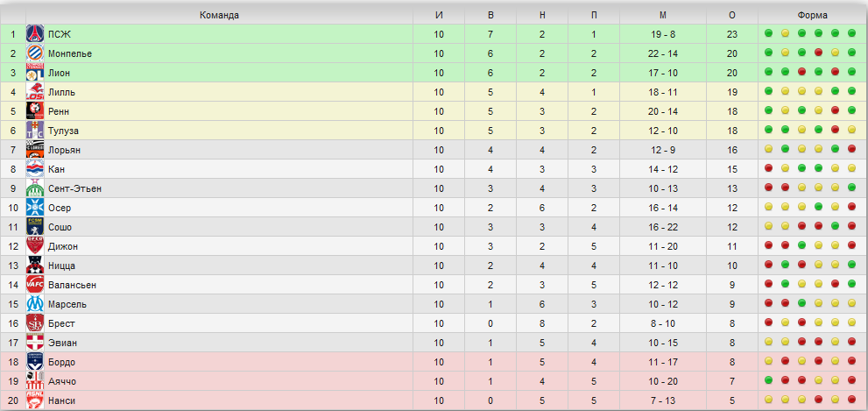Click the Форма column header
Image resolution: width=868 pixels, height=411 pixels.
point(812,15)
